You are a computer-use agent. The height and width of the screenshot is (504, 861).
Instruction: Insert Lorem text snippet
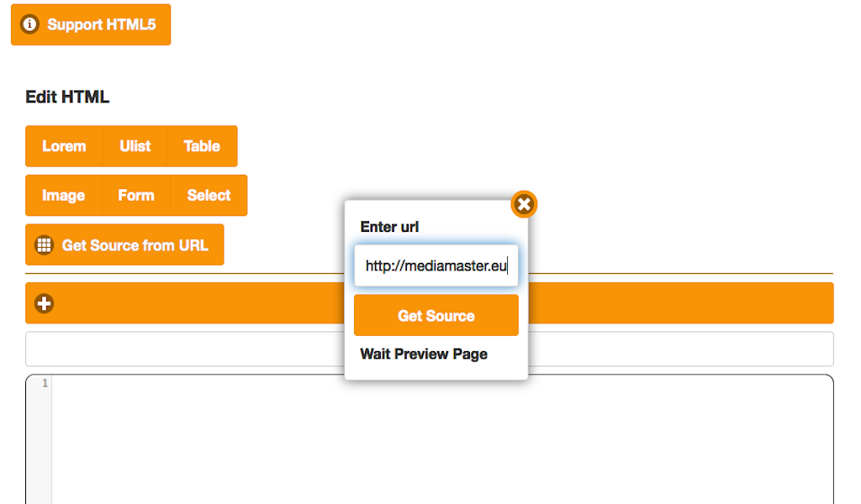(x=64, y=146)
